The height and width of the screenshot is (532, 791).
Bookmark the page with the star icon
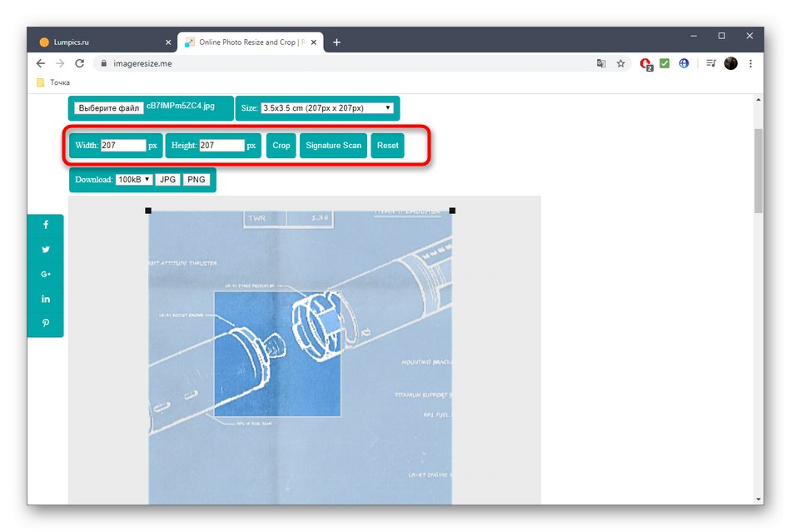tap(621, 62)
